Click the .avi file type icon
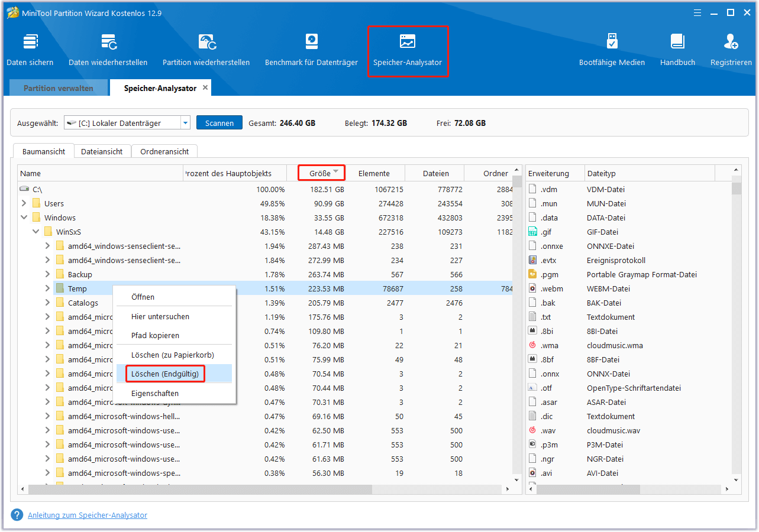The image size is (759, 532). 532,473
